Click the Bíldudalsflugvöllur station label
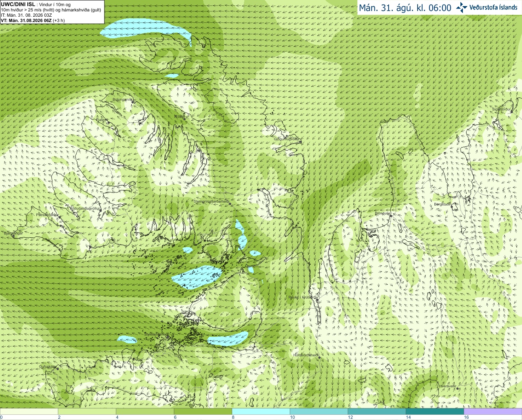 point(85,208)
